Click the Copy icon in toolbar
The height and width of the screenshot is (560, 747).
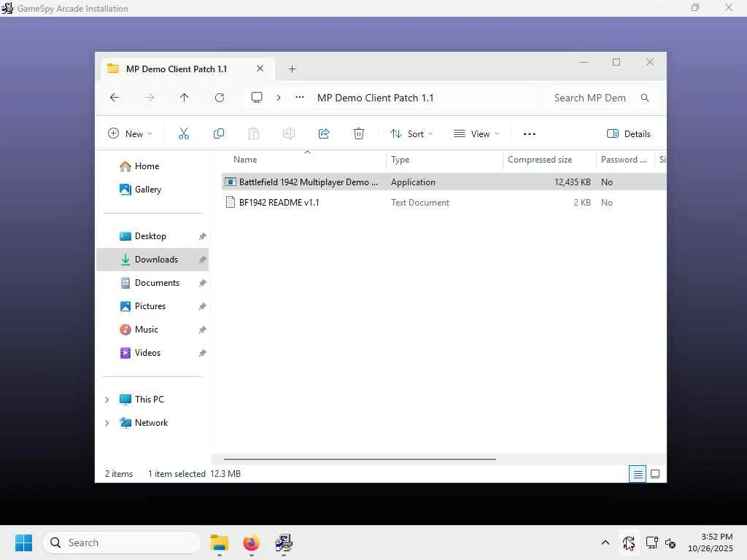tap(219, 134)
